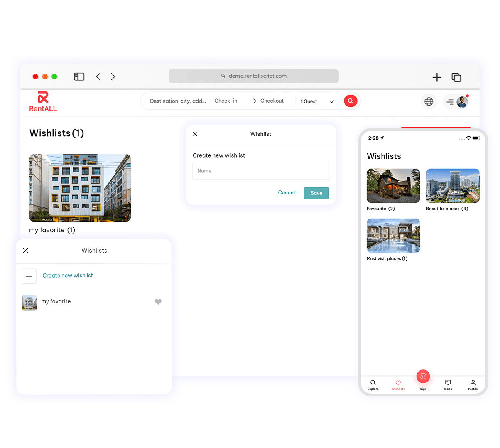Screen dimensions: 500x448
Task: Open Profile from the mobile navigation bar
Action: (473, 384)
